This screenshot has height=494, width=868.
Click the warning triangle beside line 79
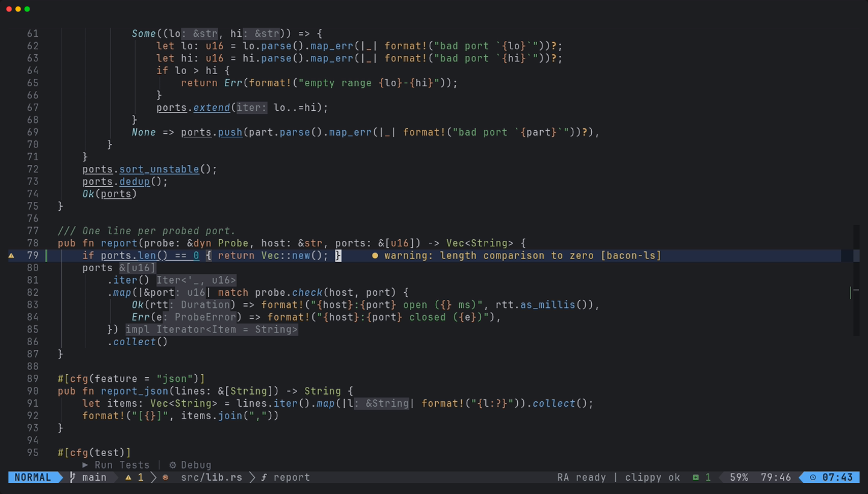coord(11,255)
